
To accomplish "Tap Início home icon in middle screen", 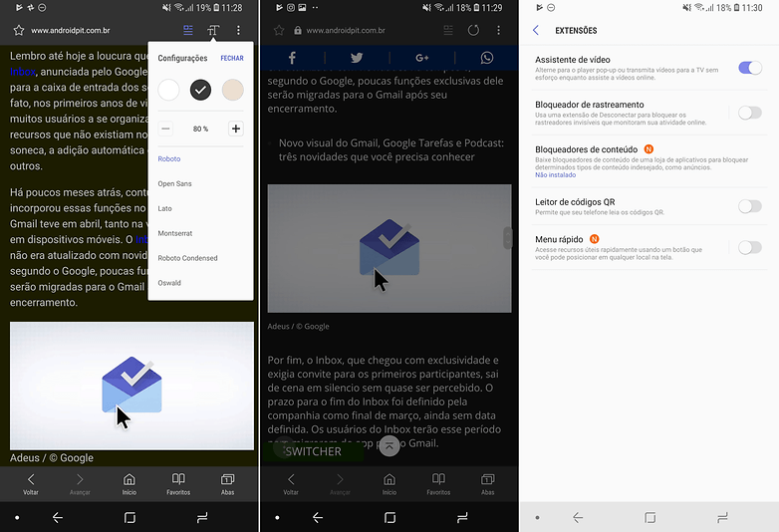I will pyautogui.click(x=389, y=484).
